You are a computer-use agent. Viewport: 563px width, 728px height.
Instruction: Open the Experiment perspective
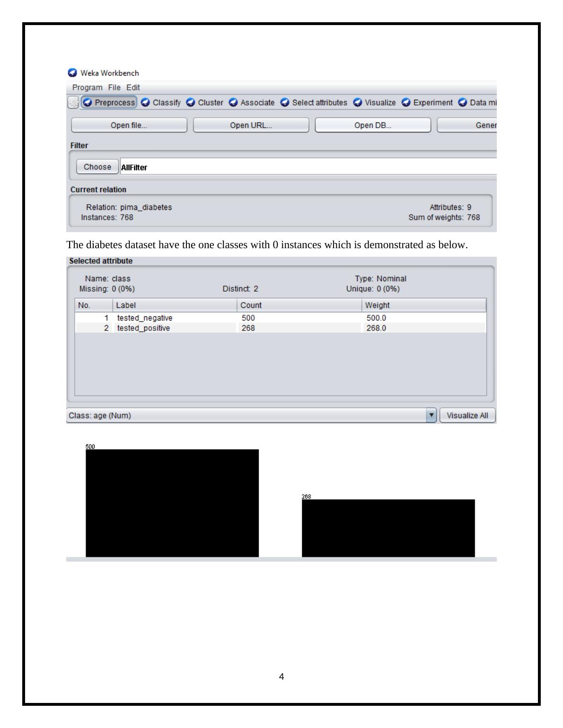(x=427, y=103)
